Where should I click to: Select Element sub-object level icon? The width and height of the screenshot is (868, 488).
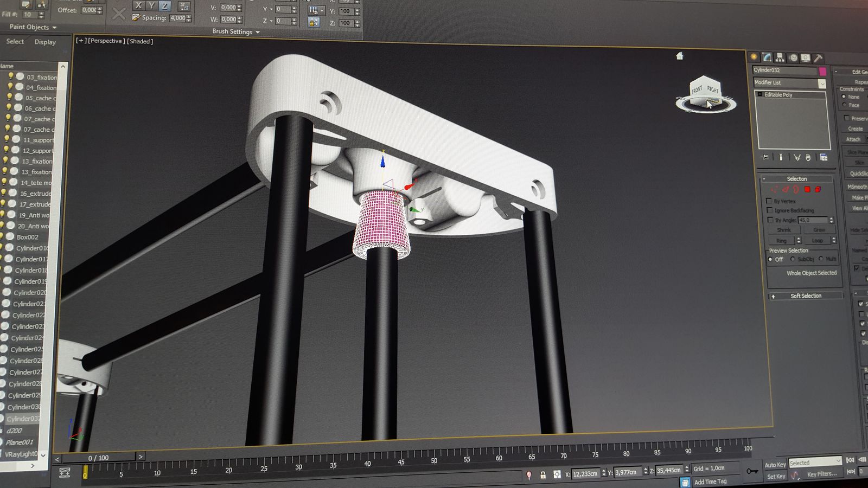pos(818,189)
